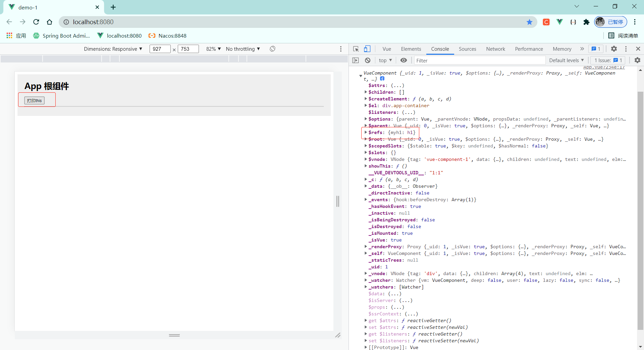The height and width of the screenshot is (350, 644).
Task: Reload the page
Action: click(x=36, y=22)
